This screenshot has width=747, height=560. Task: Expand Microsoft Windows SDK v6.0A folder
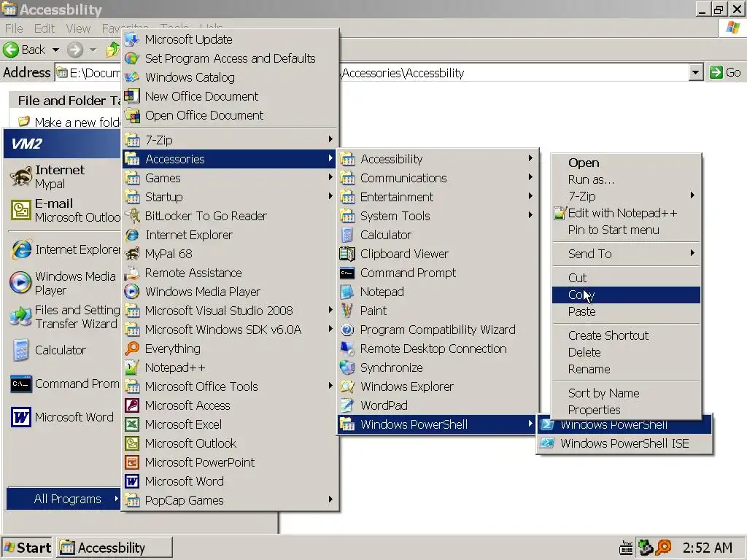(230, 330)
